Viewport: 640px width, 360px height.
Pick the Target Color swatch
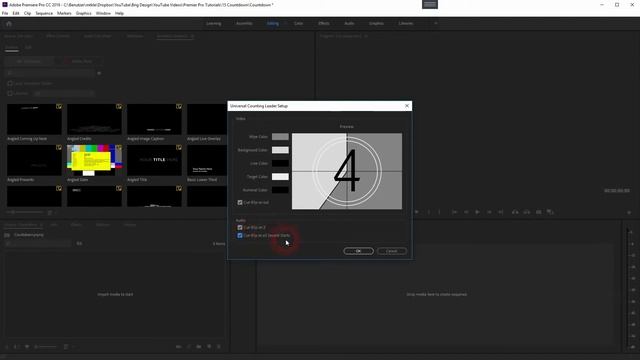click(x=280, y=177)
